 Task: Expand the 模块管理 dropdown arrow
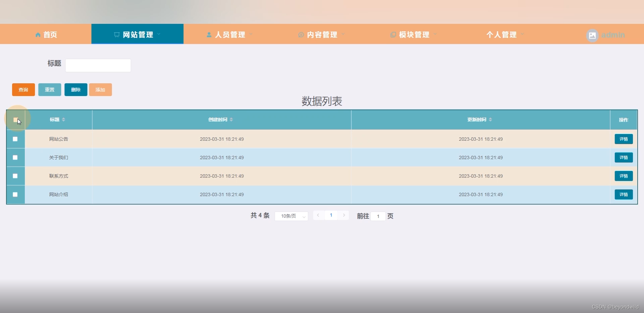(x=435, y=35)
